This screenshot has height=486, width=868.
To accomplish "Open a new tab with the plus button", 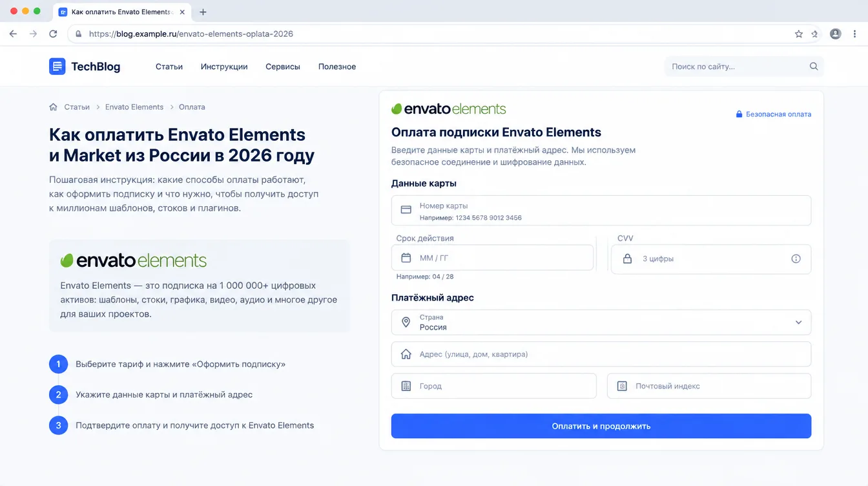I will point(203,12).
